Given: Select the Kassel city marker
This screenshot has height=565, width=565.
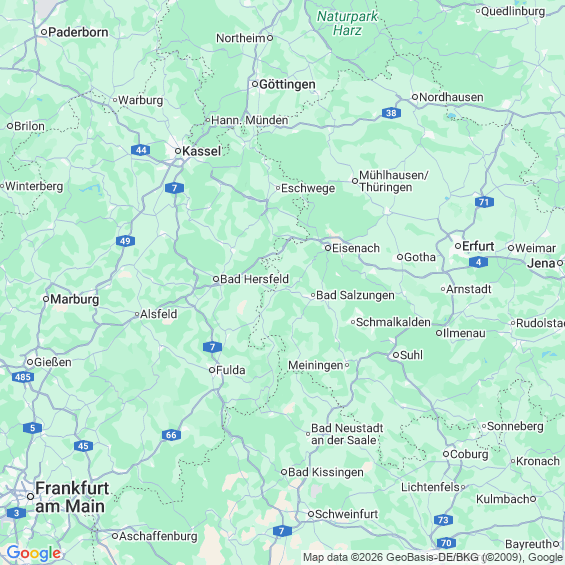Looking at the screenshot, I should [178, 151].
